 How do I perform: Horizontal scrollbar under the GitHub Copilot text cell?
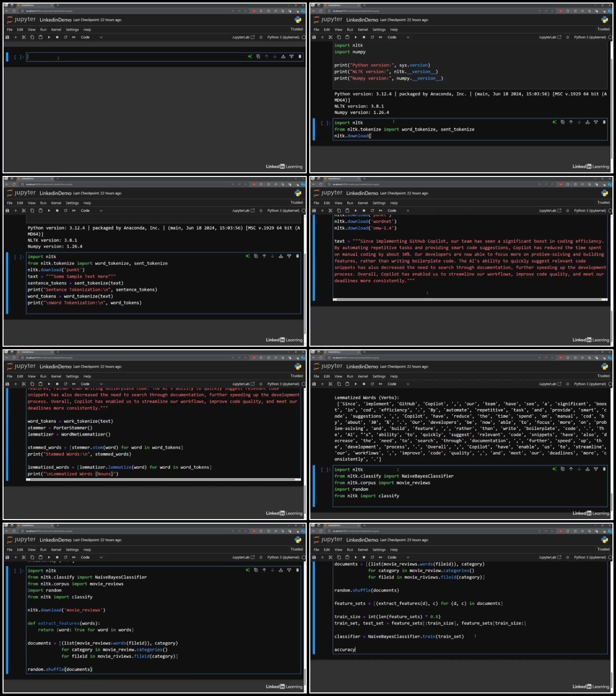tap(470, 300)
